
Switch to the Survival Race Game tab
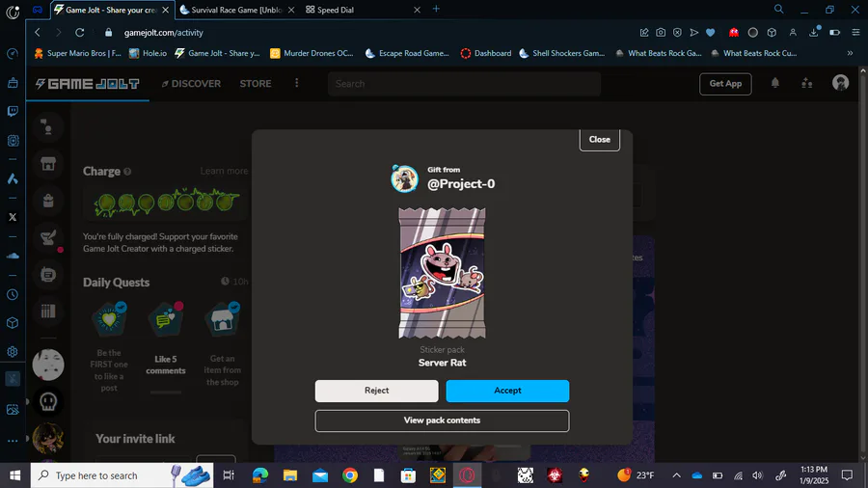[236, 10]
